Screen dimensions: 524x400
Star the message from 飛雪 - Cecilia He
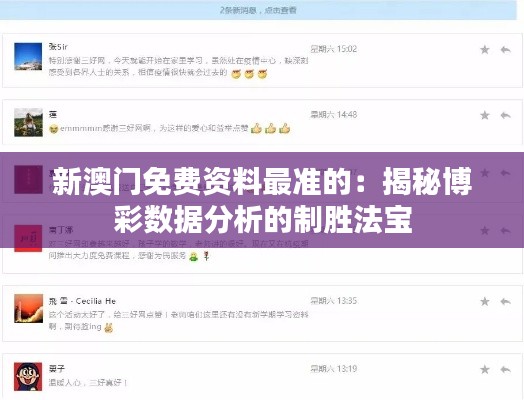pos(485,301)
